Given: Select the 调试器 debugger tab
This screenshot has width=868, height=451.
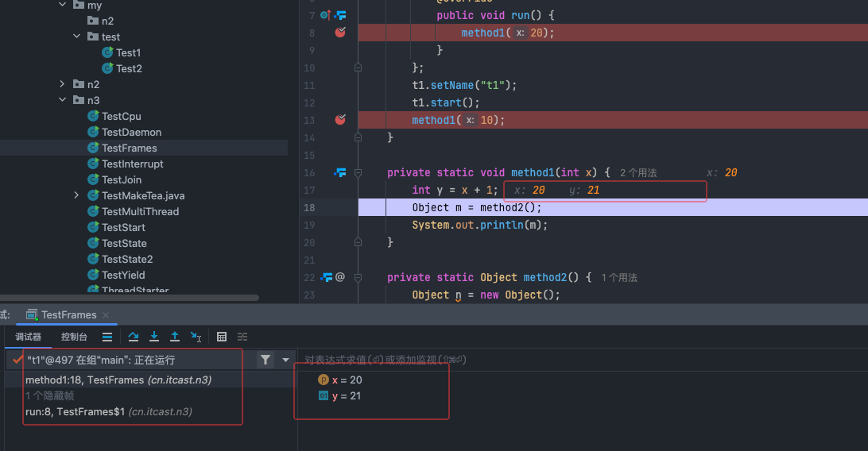Looking at the screenshot, I should point(29,337).
